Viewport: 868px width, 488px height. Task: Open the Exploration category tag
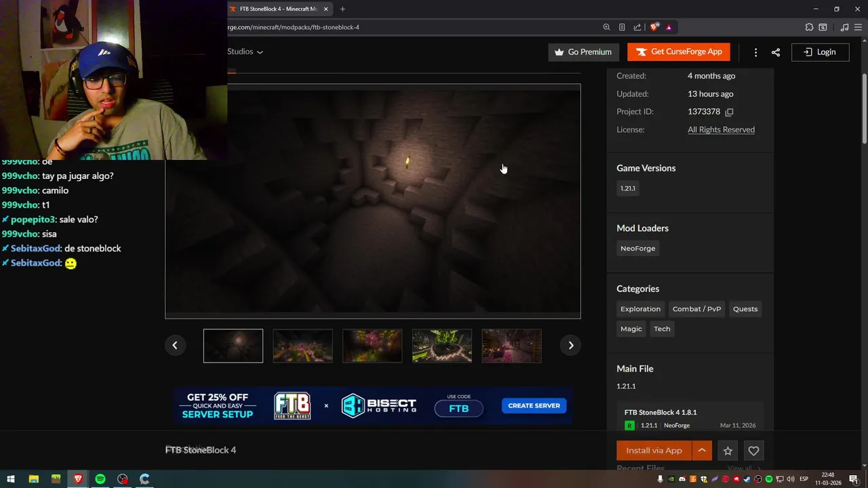coord(640,309)
